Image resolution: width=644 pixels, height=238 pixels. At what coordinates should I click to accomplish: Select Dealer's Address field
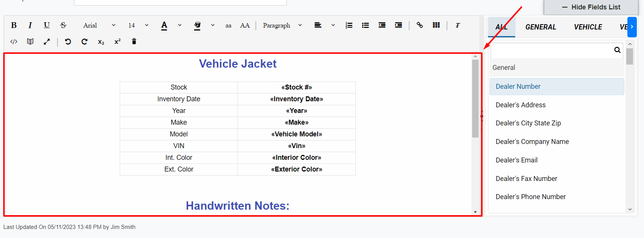pyautogui.click(x=557, y=105)
